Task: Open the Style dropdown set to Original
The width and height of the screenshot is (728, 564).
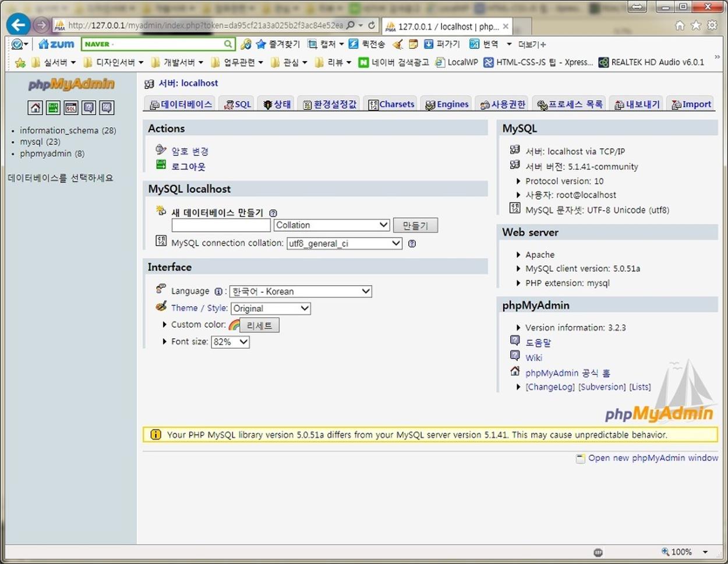Action: 271,308
